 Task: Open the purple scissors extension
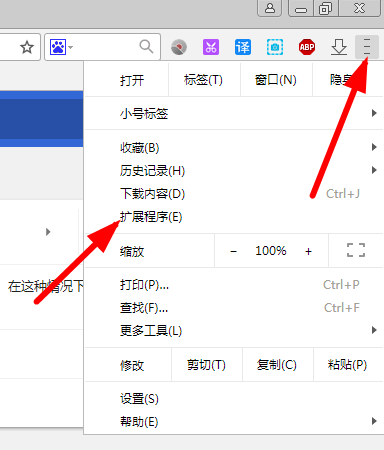coord(211,47)
